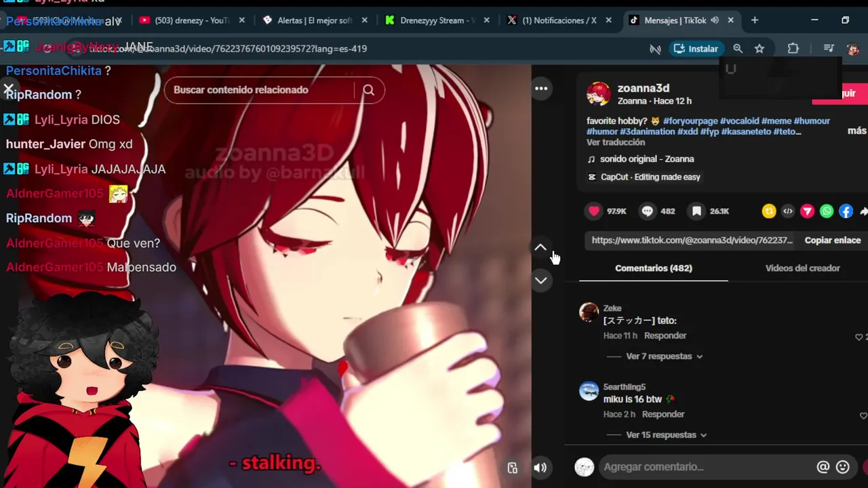The height and width of the screenshot is (488, 868).
Task: Select the Comentarios (482) tab
Action: 654,268
